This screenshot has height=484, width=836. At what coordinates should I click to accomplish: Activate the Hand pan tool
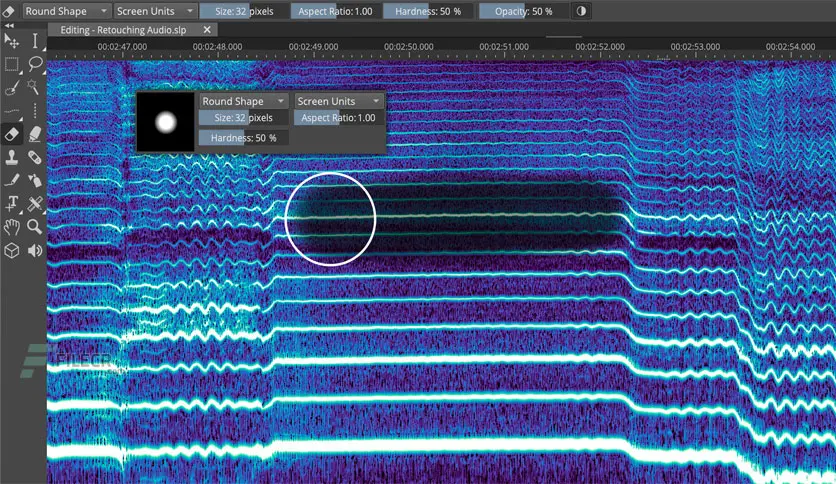pyautogui.click(x=12, y=226)
